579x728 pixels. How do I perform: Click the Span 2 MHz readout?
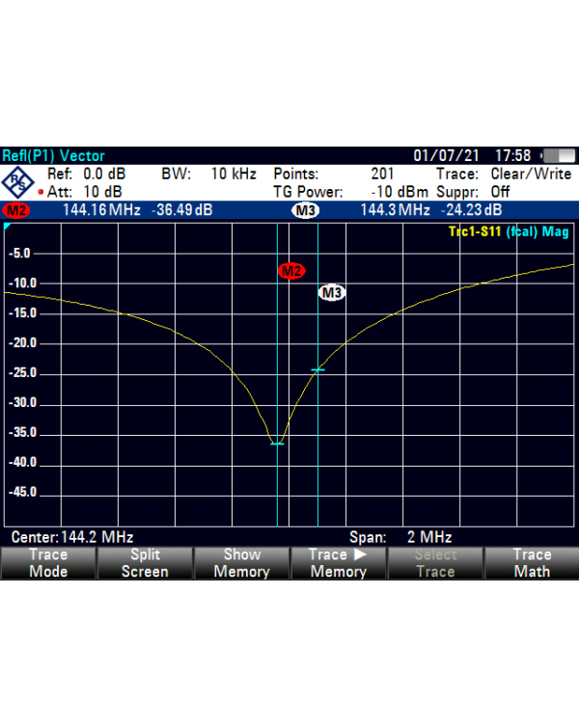[400, 537]
